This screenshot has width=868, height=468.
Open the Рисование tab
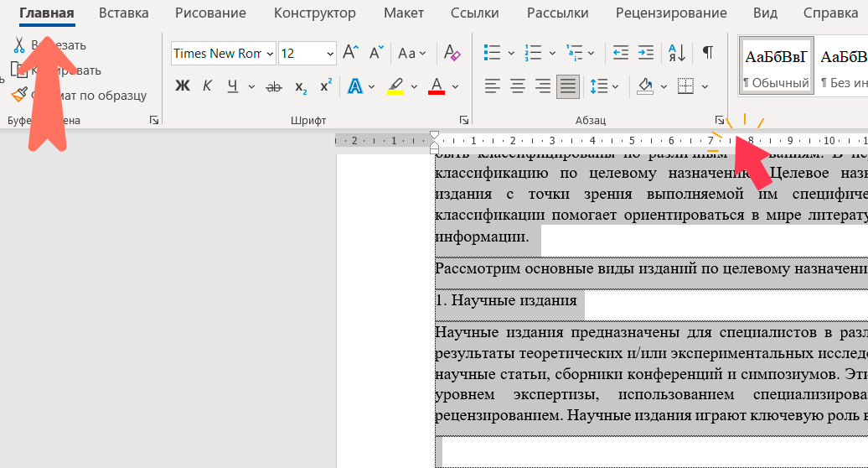pyautogui.click(x=210, y=13)
